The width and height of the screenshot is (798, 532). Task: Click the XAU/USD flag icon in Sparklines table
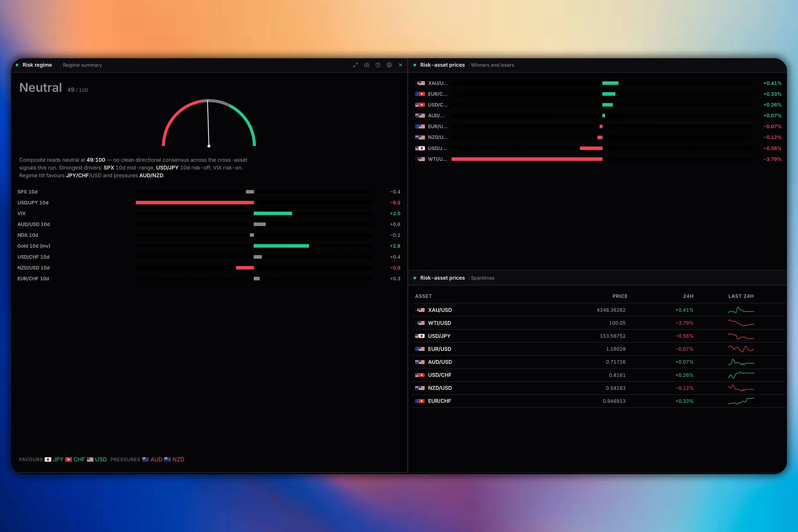(420, 310)
